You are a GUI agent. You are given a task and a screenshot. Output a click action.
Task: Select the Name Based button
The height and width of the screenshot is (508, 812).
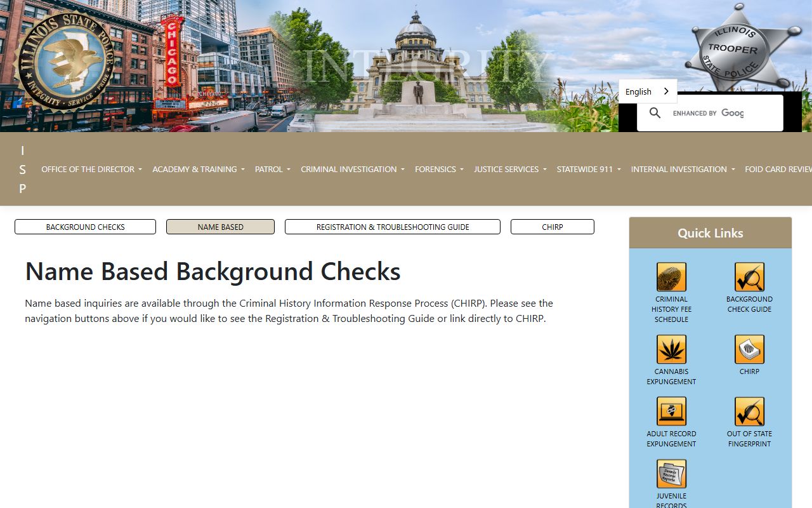pos(220,227)
